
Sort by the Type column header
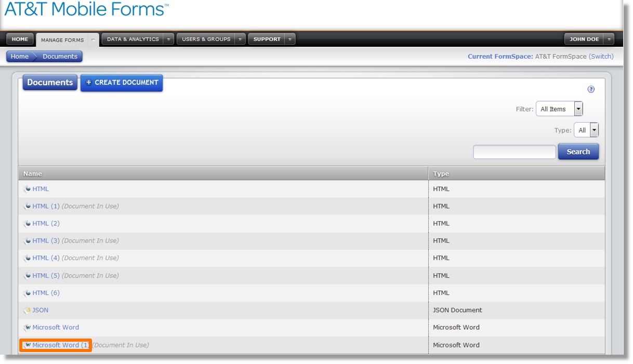517,173
